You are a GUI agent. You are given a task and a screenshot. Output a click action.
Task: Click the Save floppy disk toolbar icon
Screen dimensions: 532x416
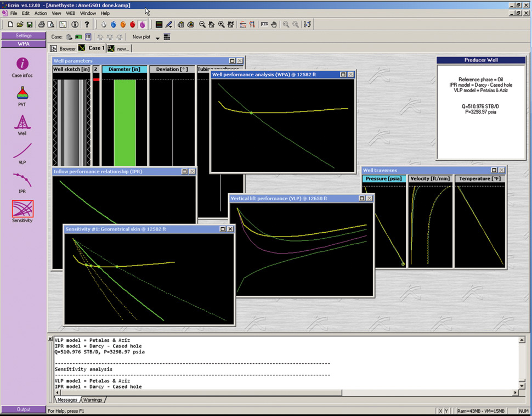click(30, 25)
